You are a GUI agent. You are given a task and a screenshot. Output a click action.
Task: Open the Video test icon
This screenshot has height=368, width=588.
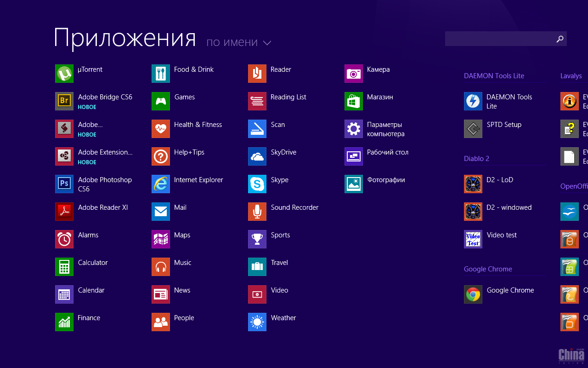[473, 239]
